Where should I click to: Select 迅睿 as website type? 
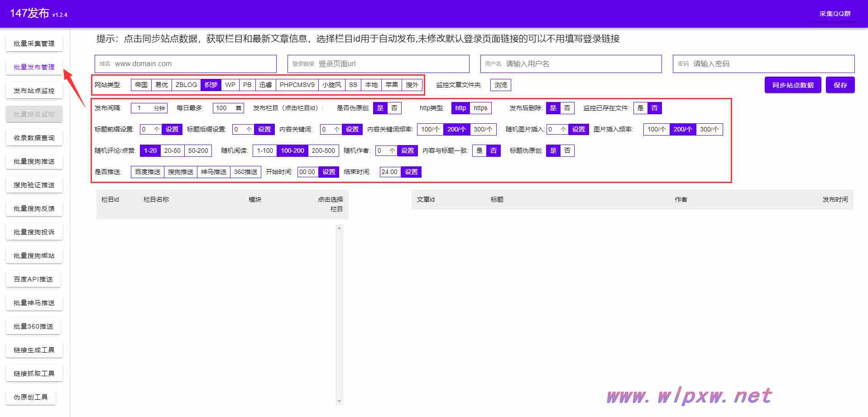pyautogui.click(x=266, y=85)
